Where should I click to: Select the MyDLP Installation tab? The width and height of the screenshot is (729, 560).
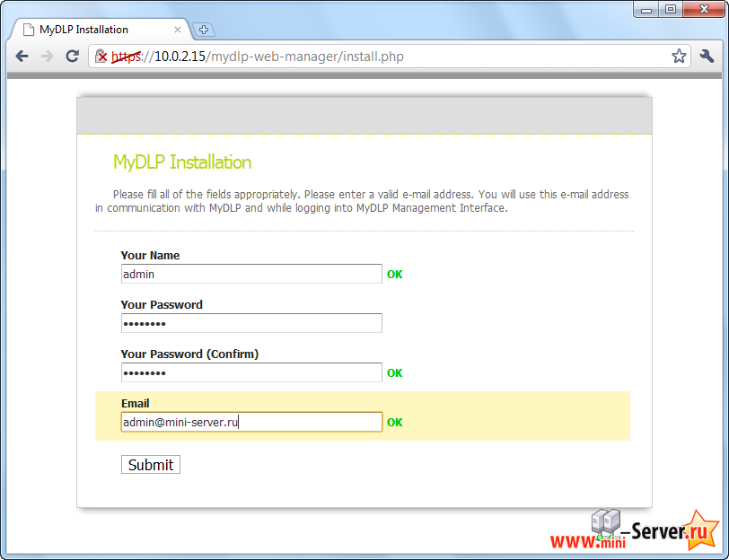(x=100, y=30)
